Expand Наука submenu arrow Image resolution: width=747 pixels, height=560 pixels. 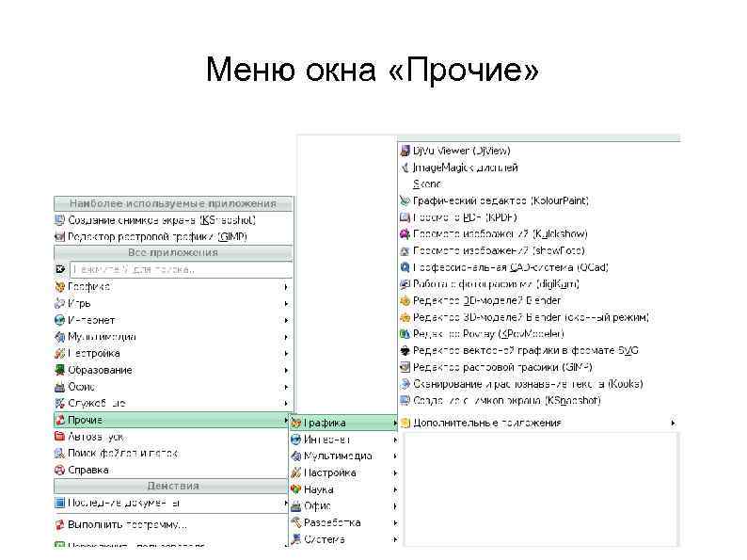click(395, 490)
